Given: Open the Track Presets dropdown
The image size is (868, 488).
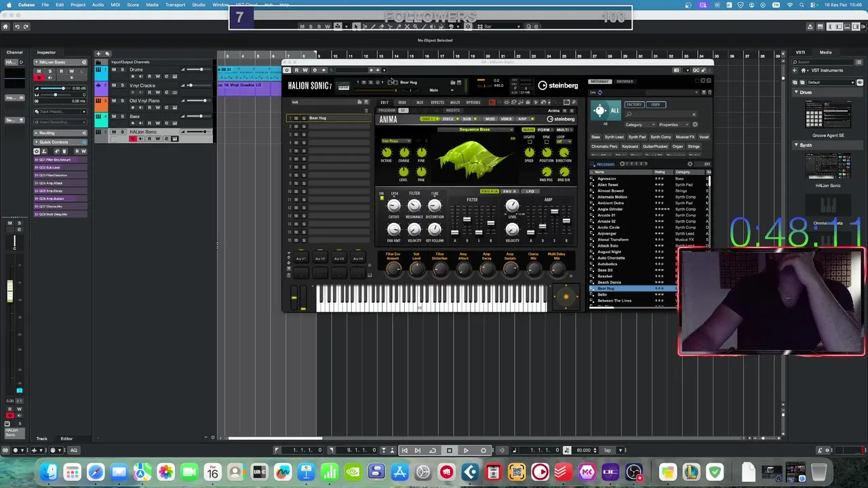Looking at the screenshot, I should pos(60,112).
